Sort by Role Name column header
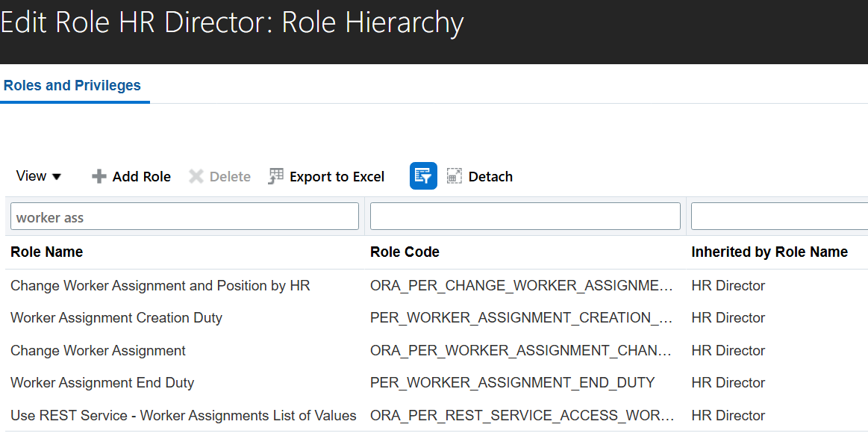 tap(46, 252)
